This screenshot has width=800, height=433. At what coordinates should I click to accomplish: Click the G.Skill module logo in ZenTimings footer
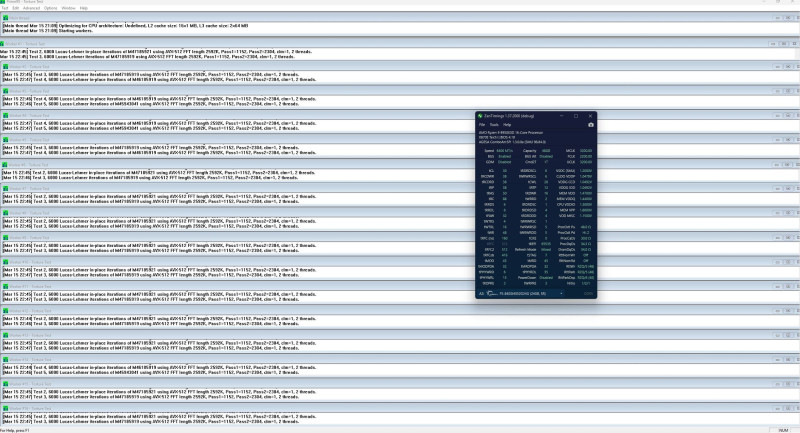click(x=492, y=293)
